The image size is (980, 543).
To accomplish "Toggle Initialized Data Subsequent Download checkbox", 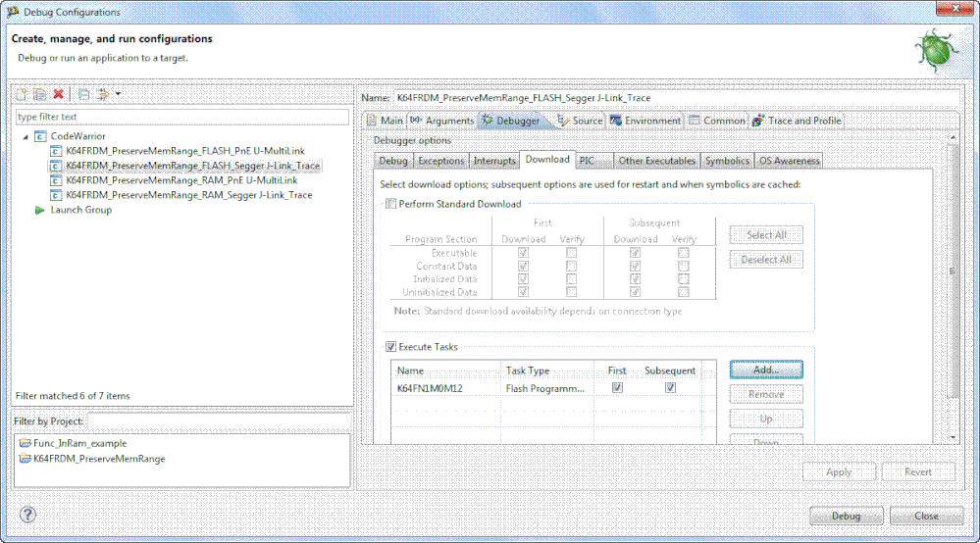I will [x=635, y=279].
